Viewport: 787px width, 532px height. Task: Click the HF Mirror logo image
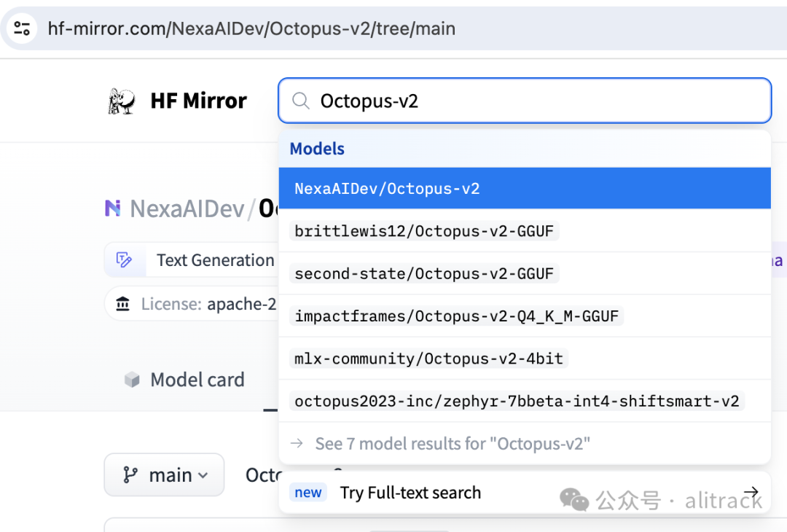(x=122, y=101)
